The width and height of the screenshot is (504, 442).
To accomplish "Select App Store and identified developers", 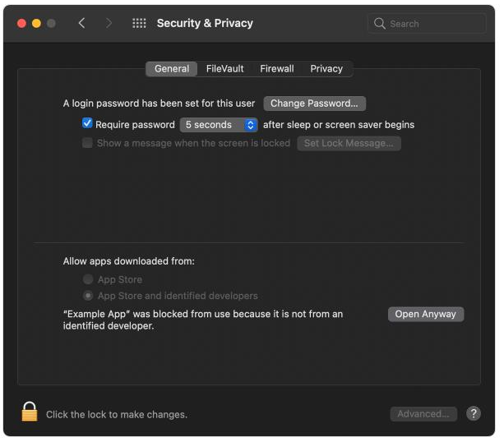I will (88, 296).
